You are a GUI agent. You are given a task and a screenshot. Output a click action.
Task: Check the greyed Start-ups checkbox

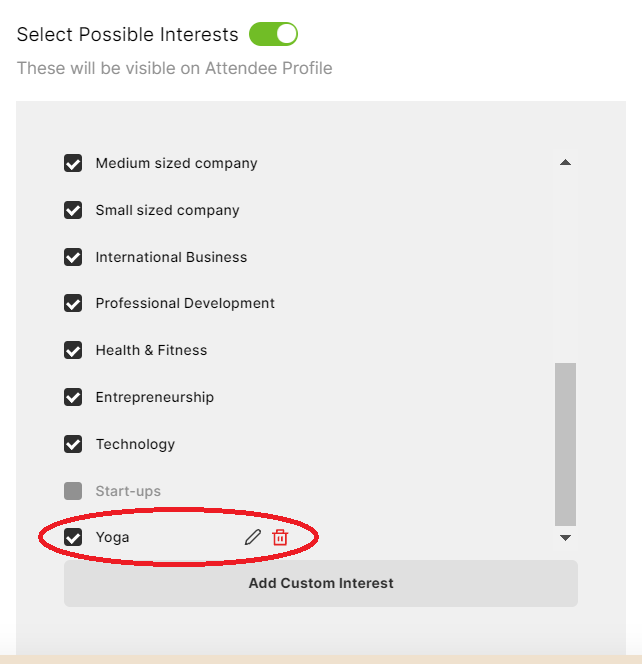click(x=73, y=491)
